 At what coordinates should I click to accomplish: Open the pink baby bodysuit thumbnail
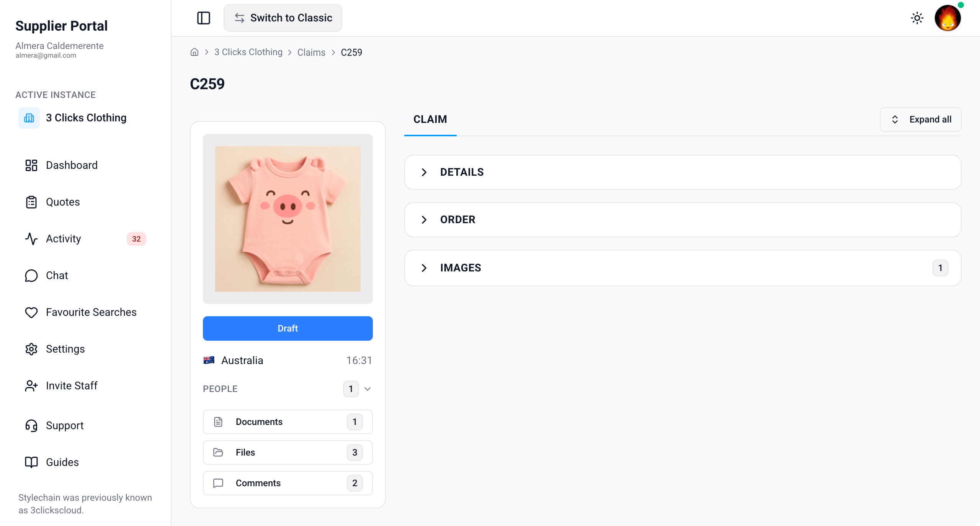(288, 219)
